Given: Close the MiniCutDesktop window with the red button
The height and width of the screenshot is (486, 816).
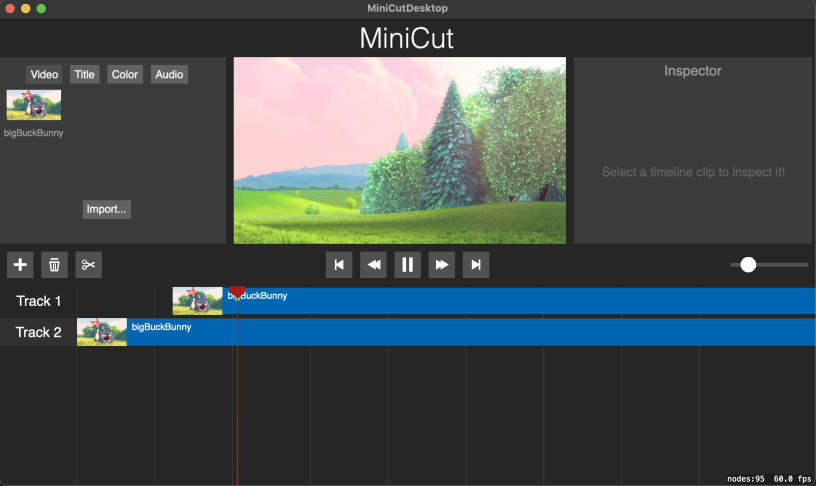Looking at the screenshot, I should (x=10, y=8).
